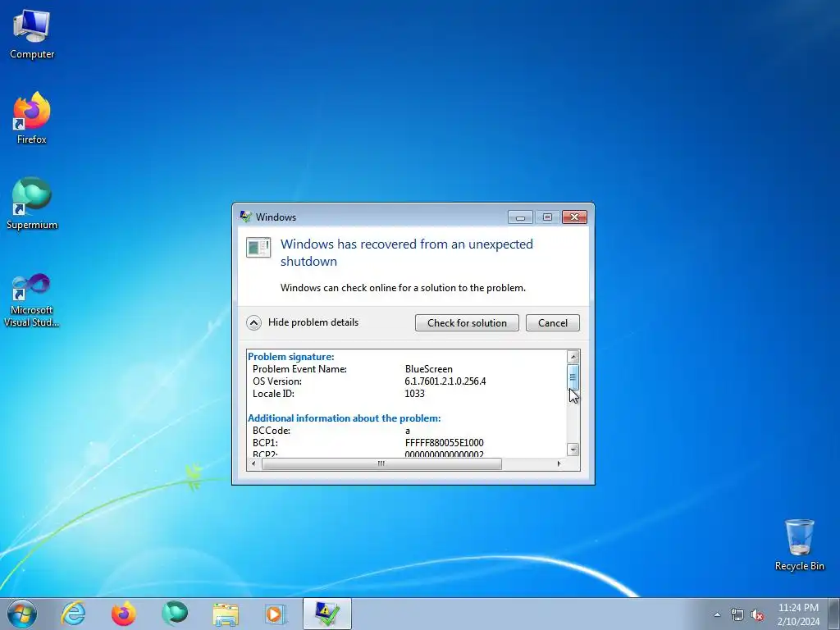Select the Recycle Bin desktop icon
Screen dimensions: 840x630
pos(799,545)
